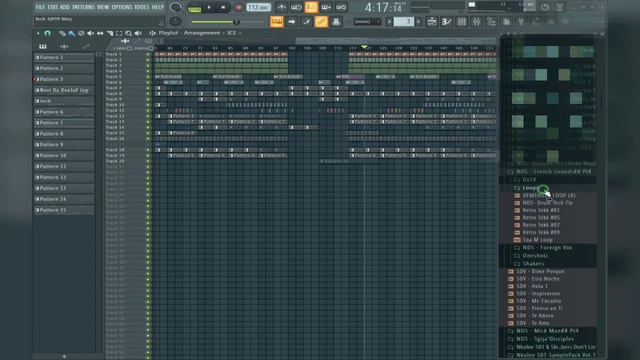Open the EDIT menu
Viewport: 640px width, 360px height.
click(x=53, y=7)
